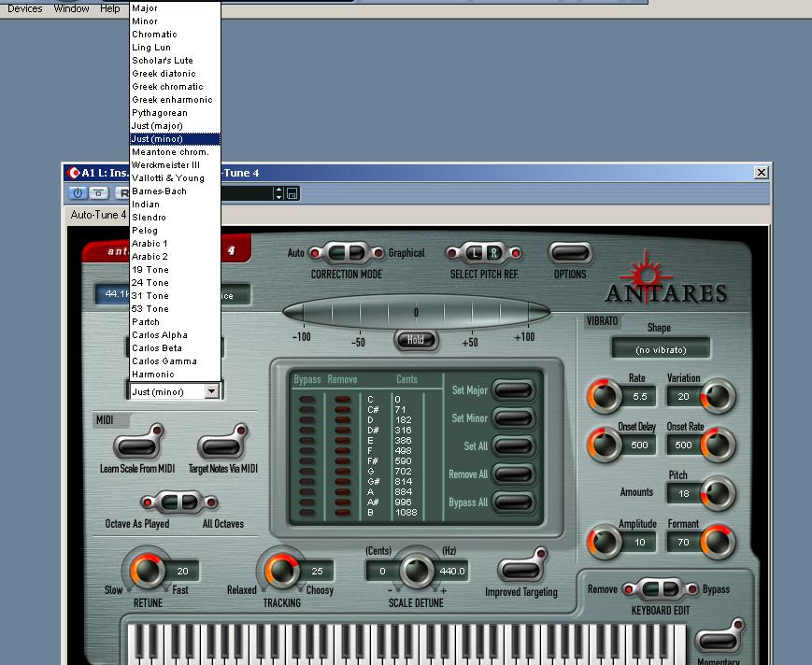812x665 pixels.
Task: Toggle Bypass light for note F
Action: [307, 451]
